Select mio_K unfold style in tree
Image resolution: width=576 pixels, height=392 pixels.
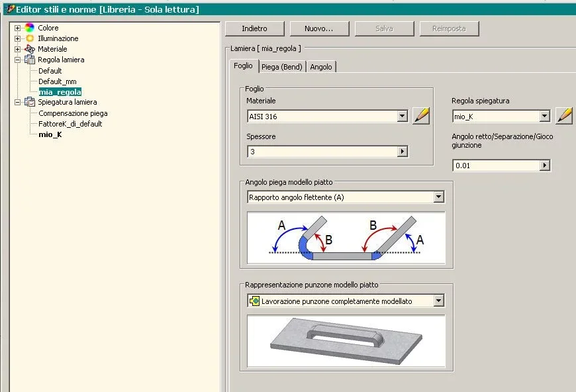tap(50, 134)
